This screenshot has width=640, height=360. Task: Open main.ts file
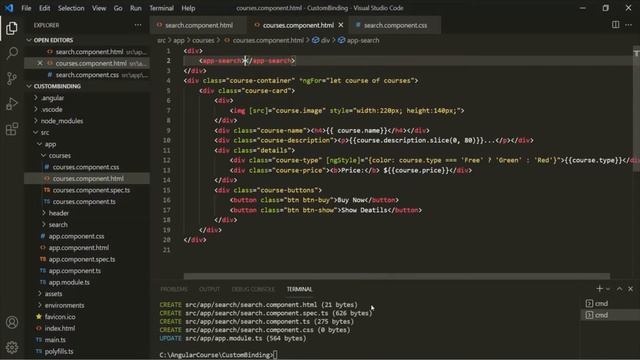(55, 340)
